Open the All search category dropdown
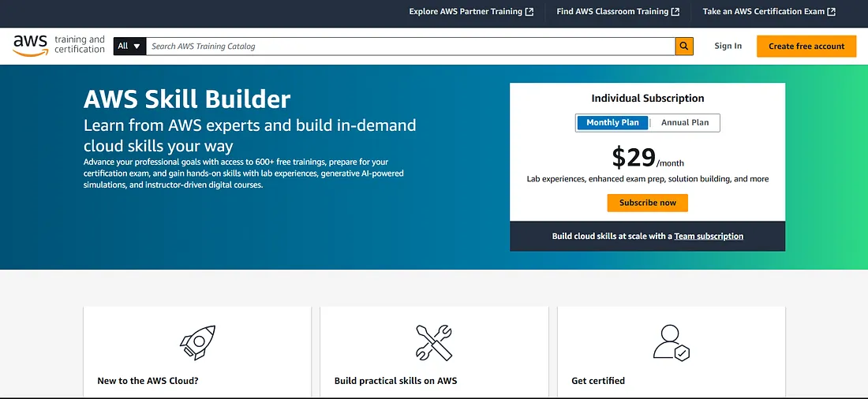 (129, 47)
